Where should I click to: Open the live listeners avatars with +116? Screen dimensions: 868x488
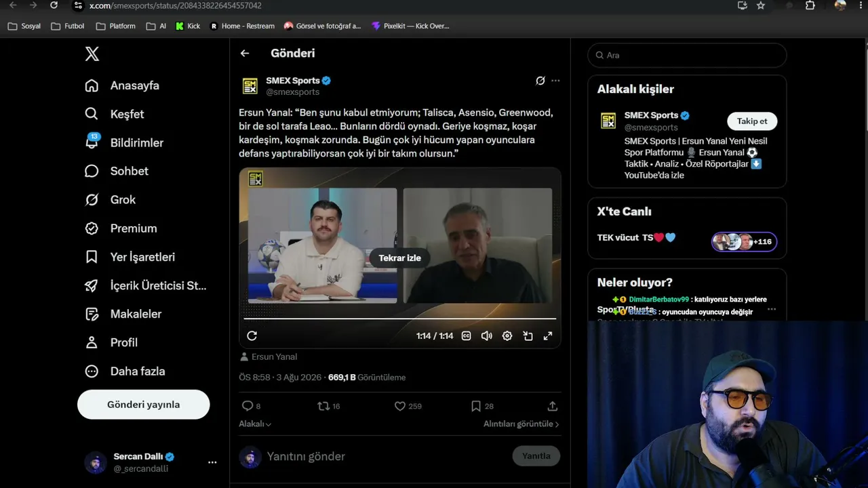[x=744, y=242]
